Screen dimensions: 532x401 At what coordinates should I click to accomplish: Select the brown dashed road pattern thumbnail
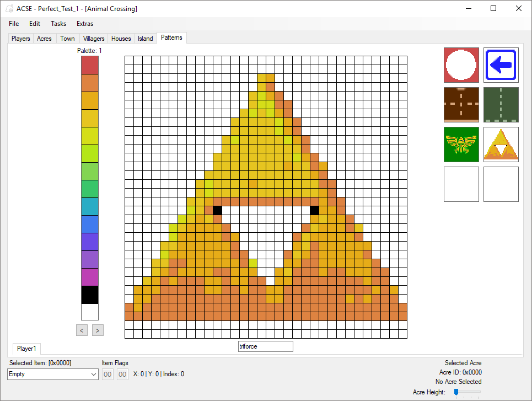click(x=461, y=105)
